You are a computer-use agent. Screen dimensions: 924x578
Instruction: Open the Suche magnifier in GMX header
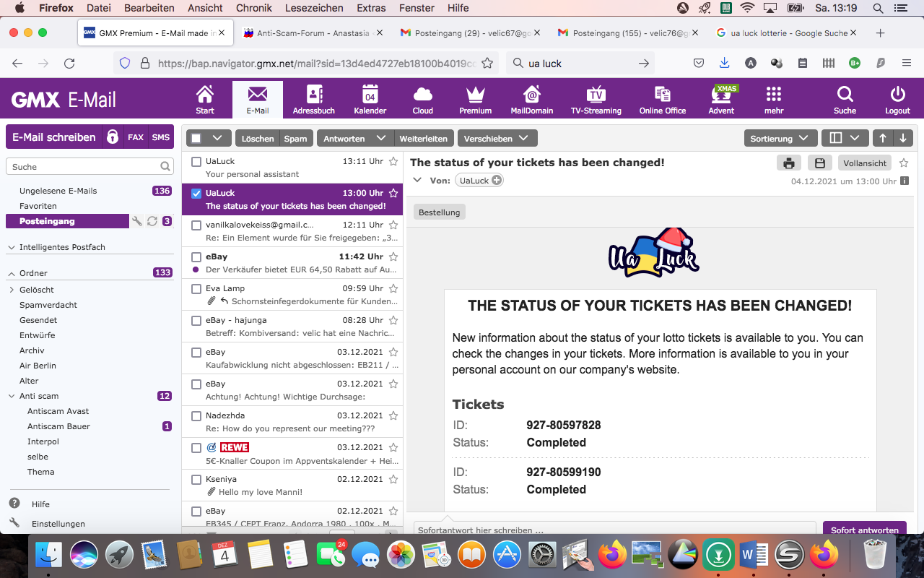point(845,100)
